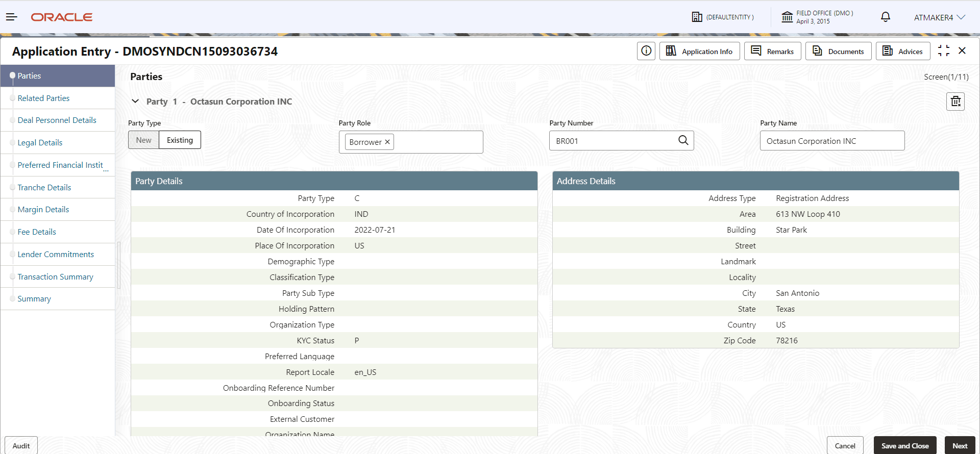This screenshot has width=980, height=454.
Task: Click the sidebar collapse handle
Action: pyautogui.click(x=119, y=265)
